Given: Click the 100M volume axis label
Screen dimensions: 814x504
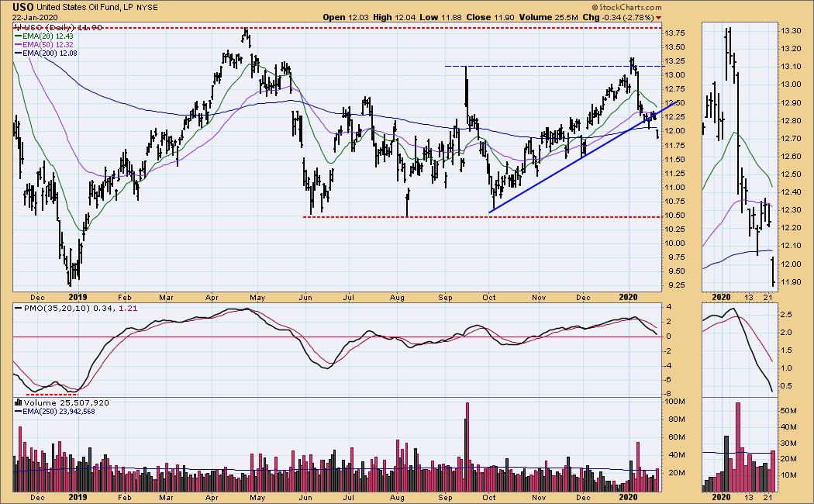Looking at the screenshot, I should point(675,402).
